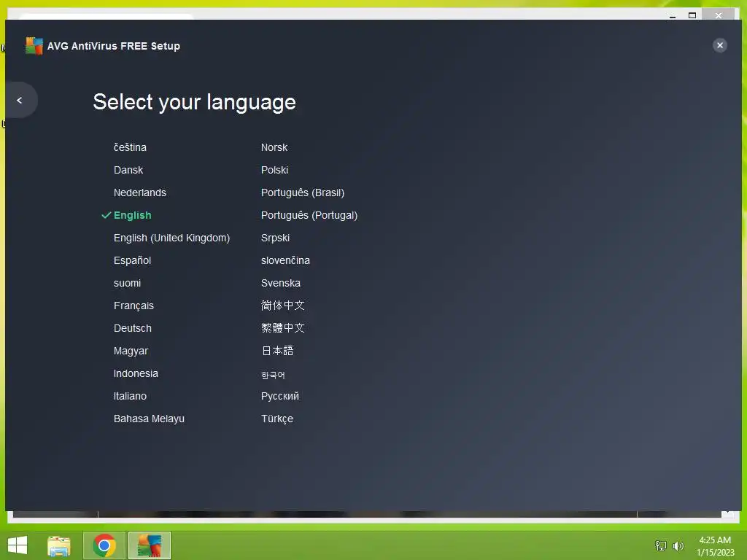Choose Dansk from the language list
This screenshot has height=560, width=747.
128,170
